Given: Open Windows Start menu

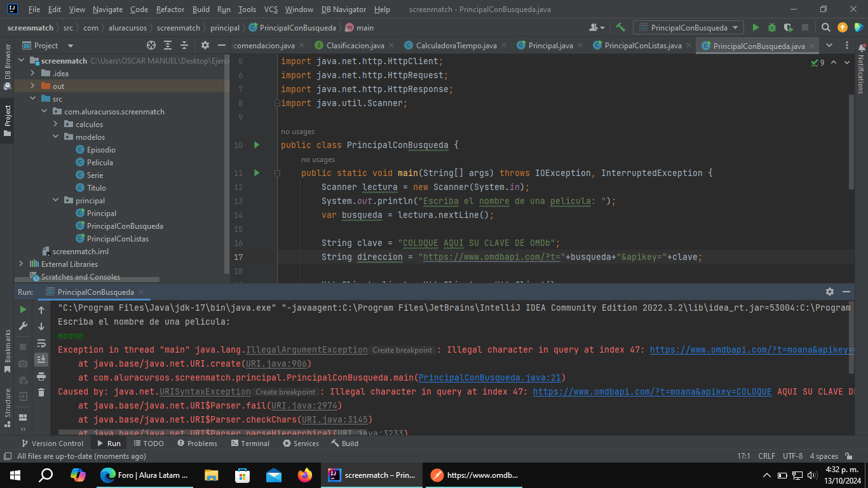Looking at the screenshot, I should pos(15,475).
